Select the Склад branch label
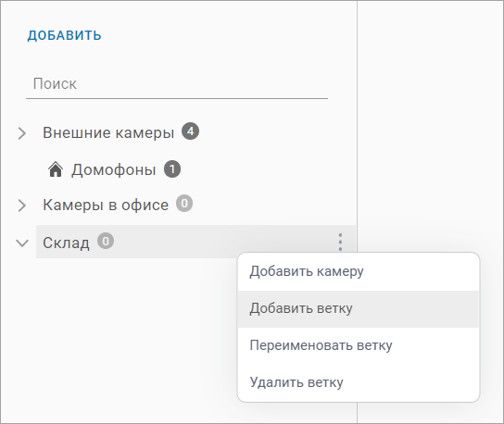 (x=66, y=243)
